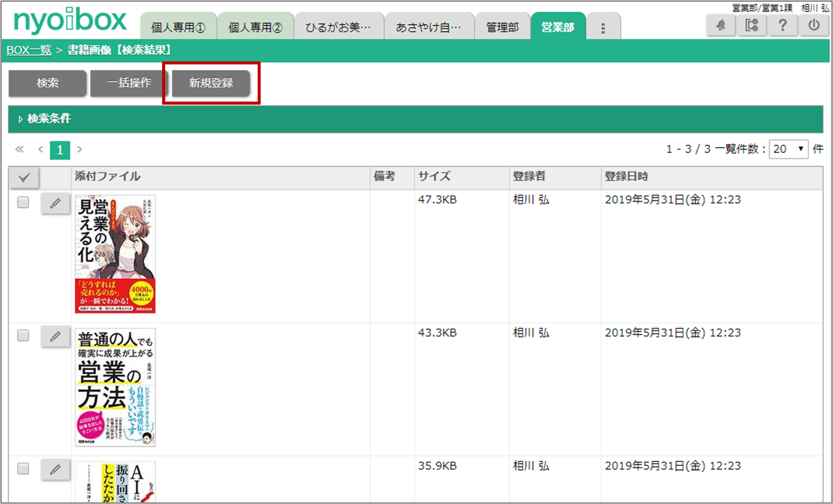The image size is (833, 504).
Task: Open the 一覧件数 20 dropdown
Action: 788,149
